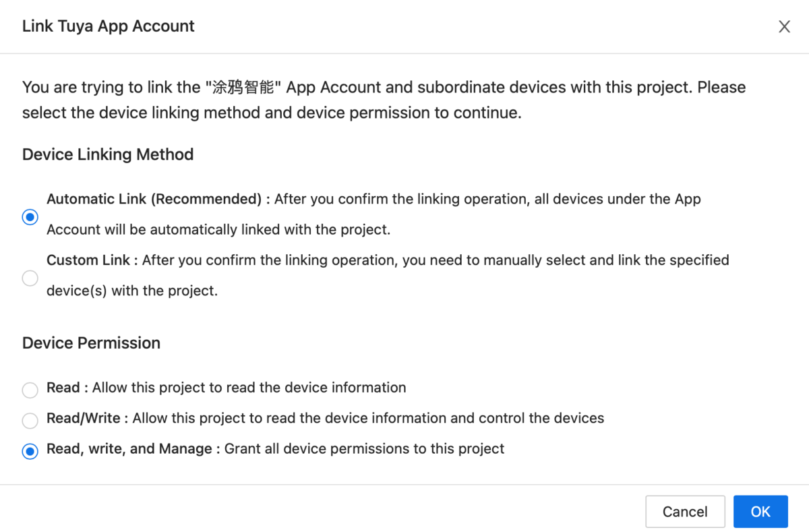809x532 pixels.
Task: Click the bold "Custom Link" label text
Action: (89, 260)
